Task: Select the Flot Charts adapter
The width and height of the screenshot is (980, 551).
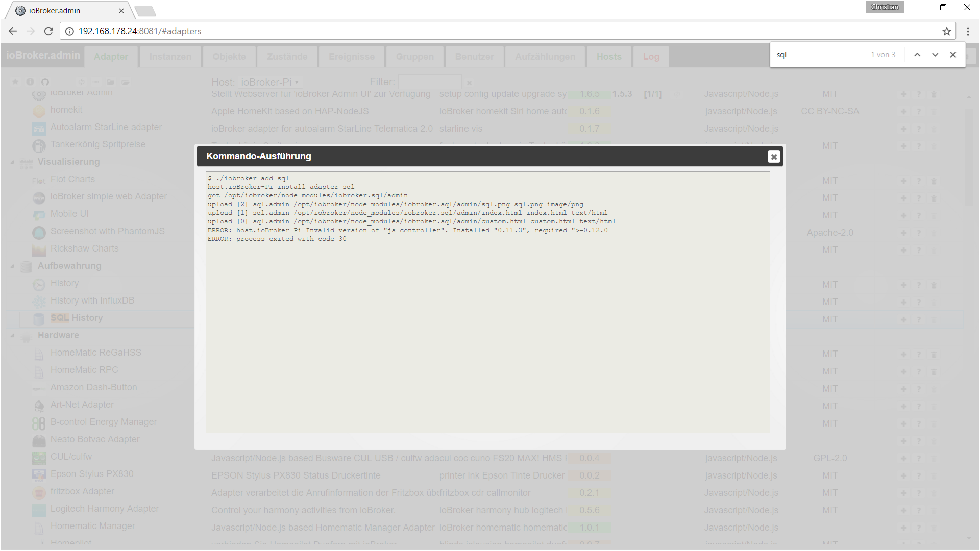Action: click(x=72, y=180)
